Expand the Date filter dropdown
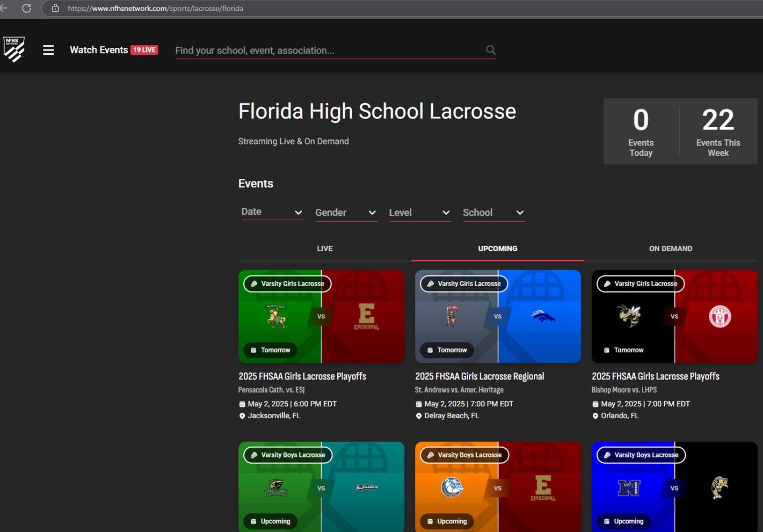This screenshot has height=532, width=763. click(272, 212)
